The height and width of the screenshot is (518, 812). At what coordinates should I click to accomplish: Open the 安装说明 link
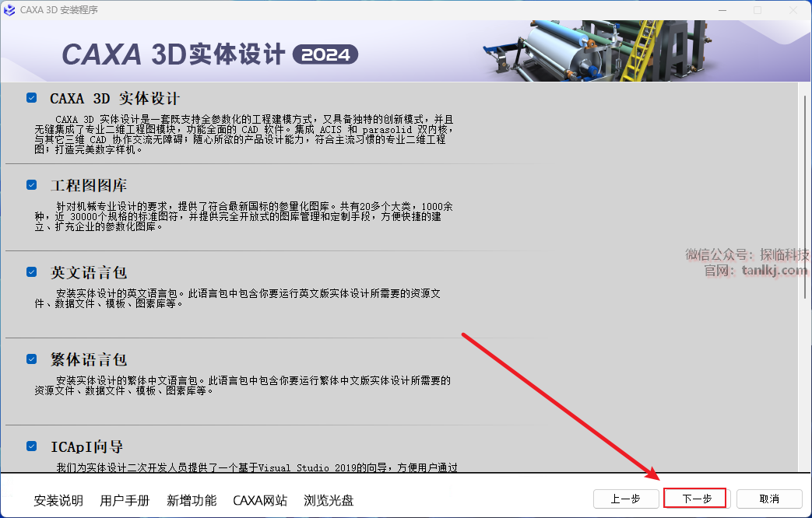(x=58, y=500)
